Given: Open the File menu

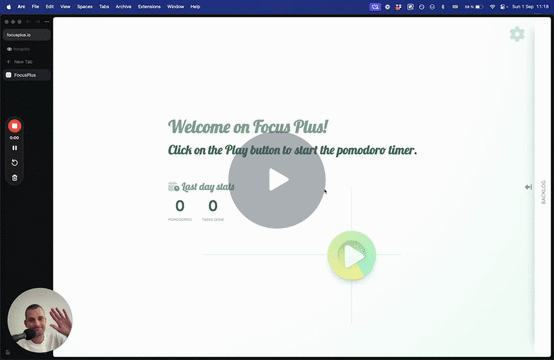Looking at the screenshot, I should tap(35, 7).
